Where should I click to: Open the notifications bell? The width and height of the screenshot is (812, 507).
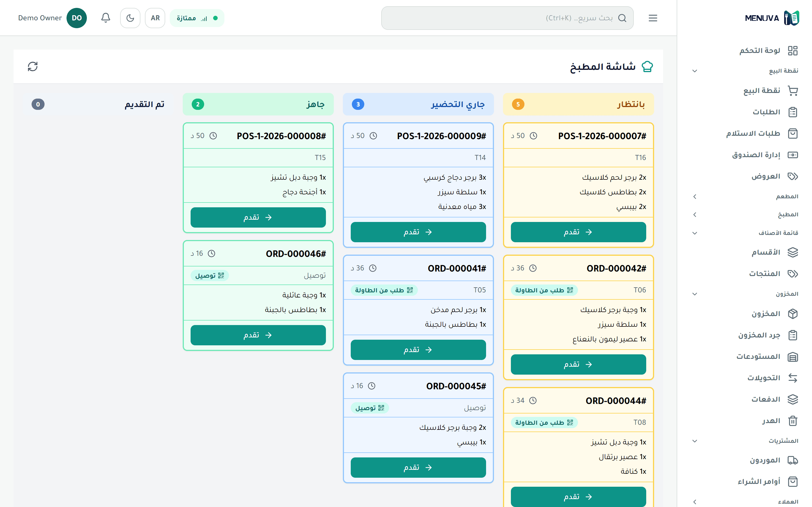click(106, 18)
